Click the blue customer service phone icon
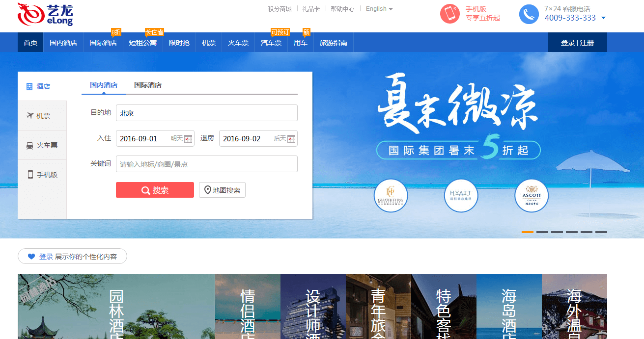Screen dimensions: 644x339 [529, 14]
